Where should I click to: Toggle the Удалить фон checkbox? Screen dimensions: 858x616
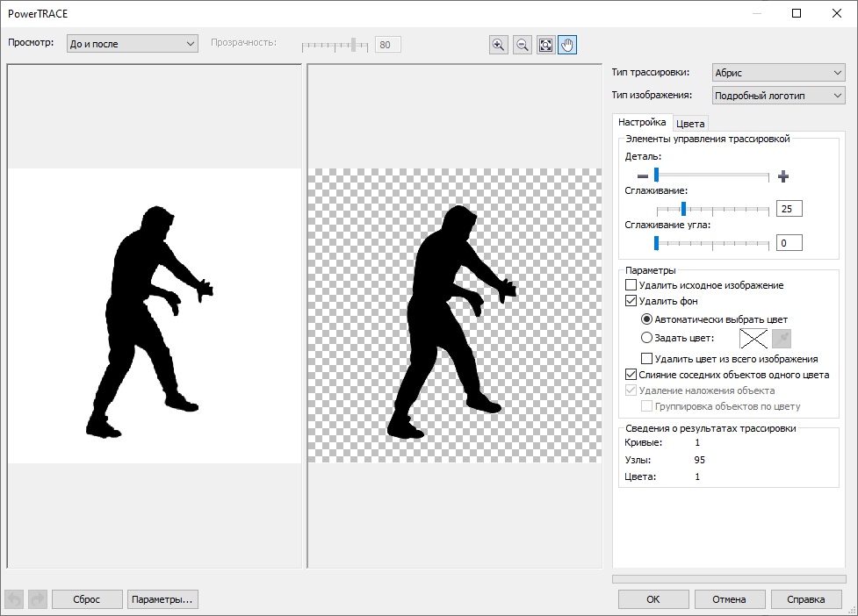pyautogui.click(x=631, y=301)
